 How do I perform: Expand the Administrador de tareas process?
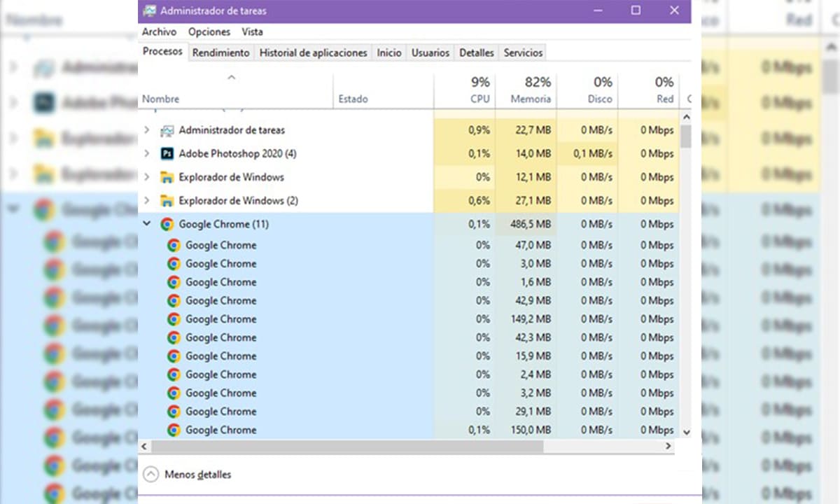(x=146, y=130)
